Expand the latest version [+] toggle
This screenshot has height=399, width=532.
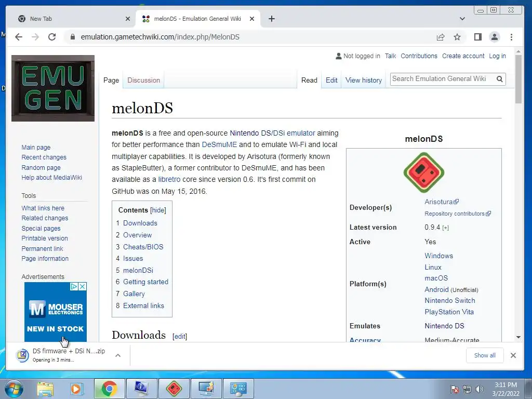click(x=445, y=228)
